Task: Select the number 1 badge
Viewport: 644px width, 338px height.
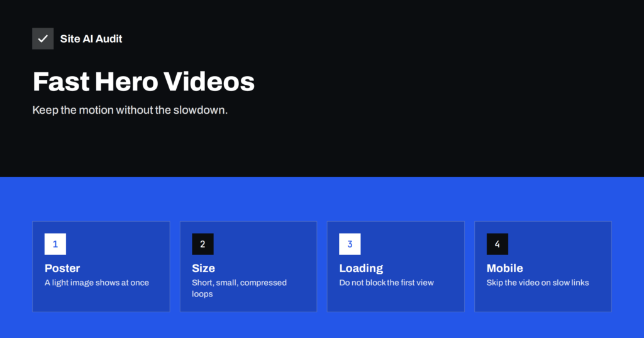Action: [55, 244]
